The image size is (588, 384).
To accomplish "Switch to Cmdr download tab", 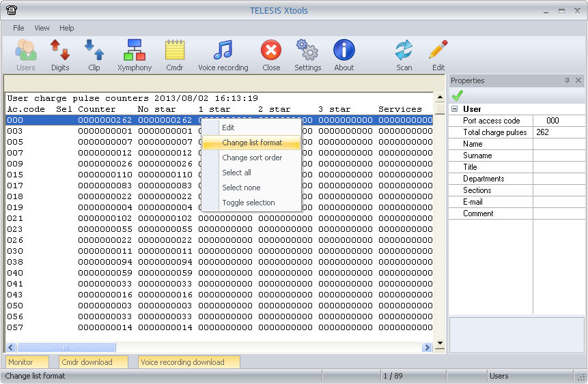I will point(87,362).
